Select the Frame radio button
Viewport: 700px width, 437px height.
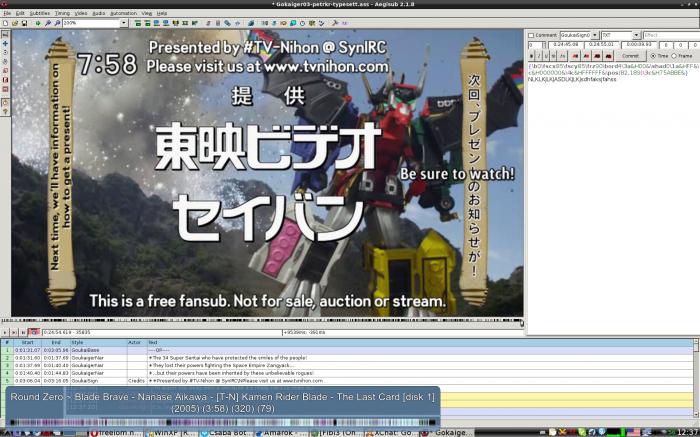(x=674, y=56)
